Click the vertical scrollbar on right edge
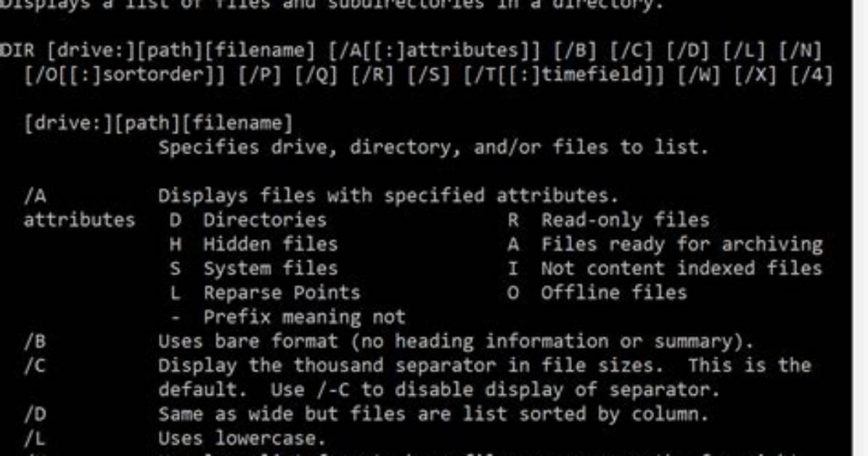 [x=860, y=228]
